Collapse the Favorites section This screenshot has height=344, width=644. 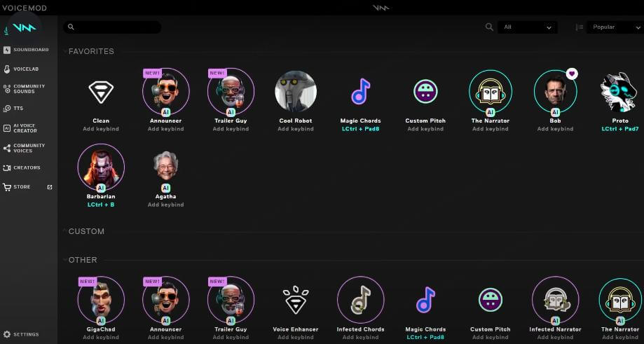(x=66, y=51)
